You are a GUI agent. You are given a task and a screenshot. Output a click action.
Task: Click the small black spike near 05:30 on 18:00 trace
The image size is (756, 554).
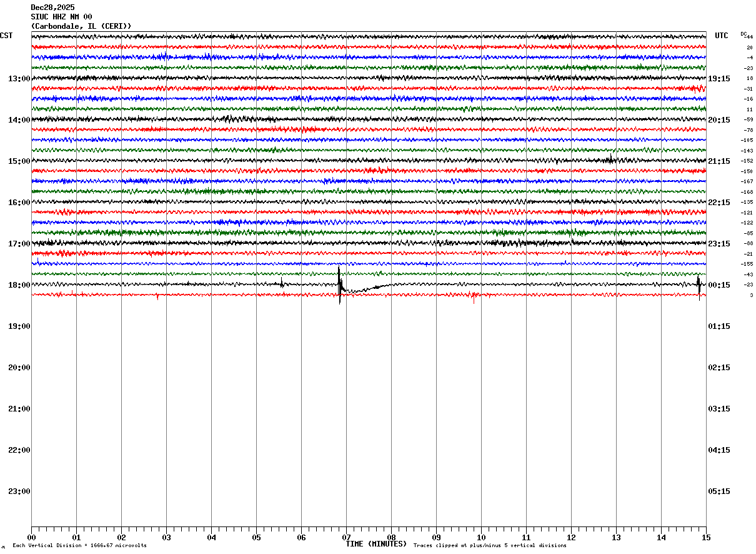(282, 283)
